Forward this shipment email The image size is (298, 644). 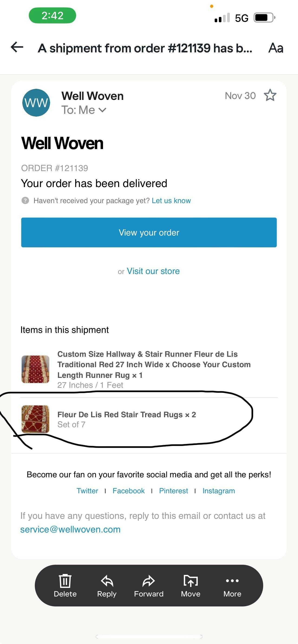149,586
